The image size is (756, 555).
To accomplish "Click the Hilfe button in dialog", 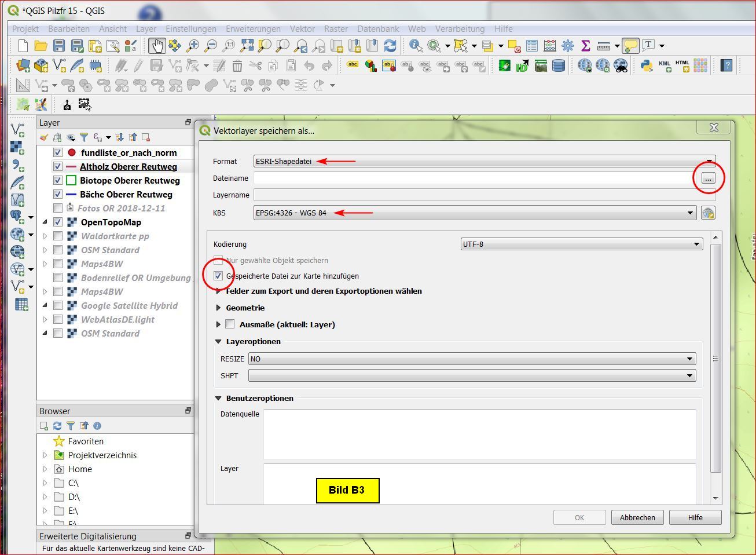I will point(695,517).
